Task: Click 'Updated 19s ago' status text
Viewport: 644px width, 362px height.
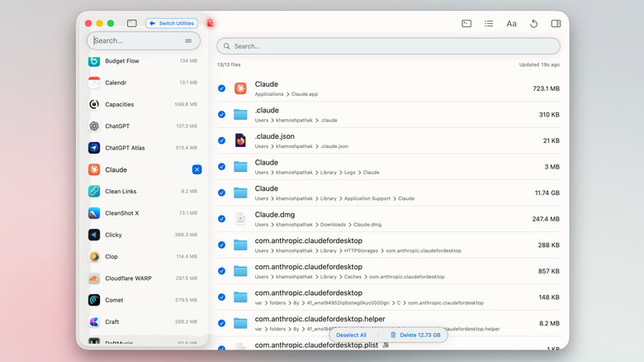Action: coord(539,64)
